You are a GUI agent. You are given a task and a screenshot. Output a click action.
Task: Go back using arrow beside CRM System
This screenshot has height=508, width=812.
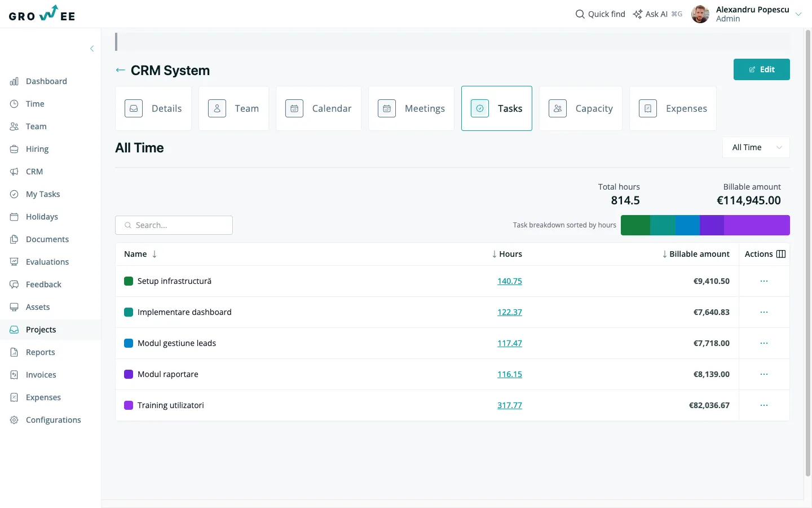[x=120, y=70]
